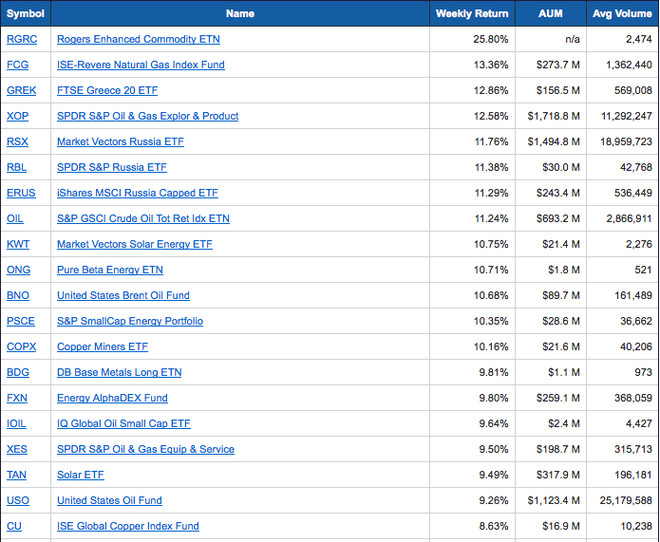Open the XES symbol link
Viewport: 660px width, 542px height.
tap(17, 449)
